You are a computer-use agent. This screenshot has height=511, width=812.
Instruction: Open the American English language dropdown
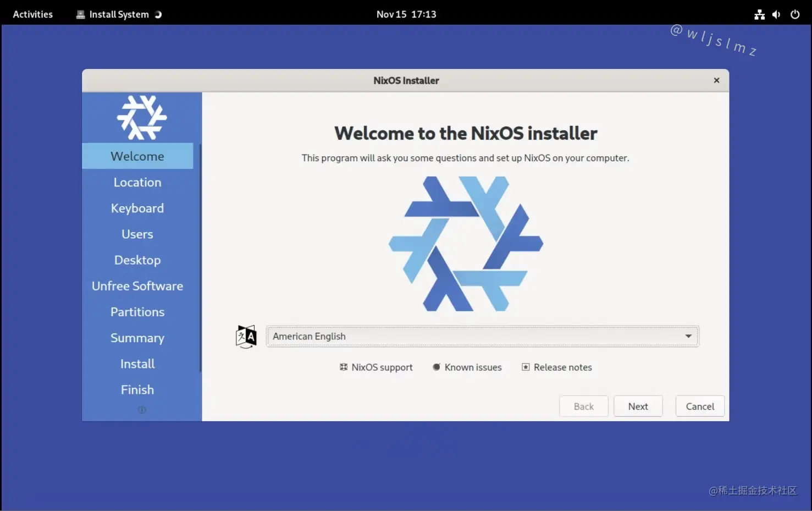[483, 336]
